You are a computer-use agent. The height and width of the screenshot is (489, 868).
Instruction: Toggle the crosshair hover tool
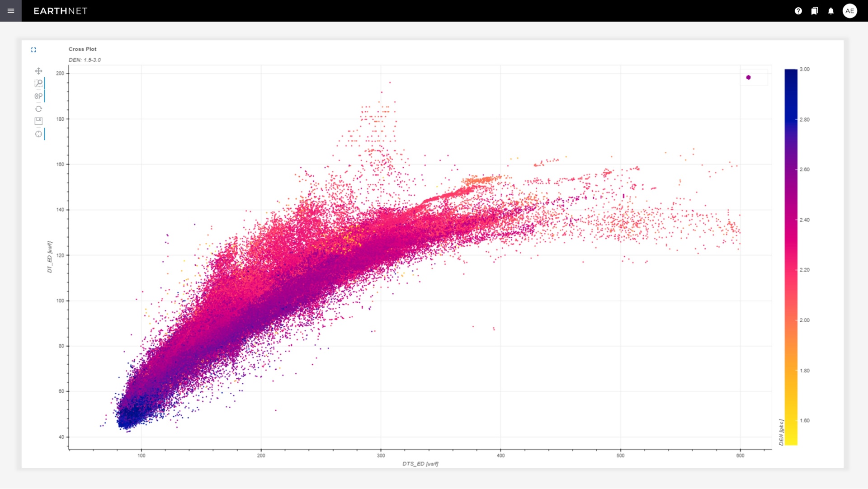38,134
